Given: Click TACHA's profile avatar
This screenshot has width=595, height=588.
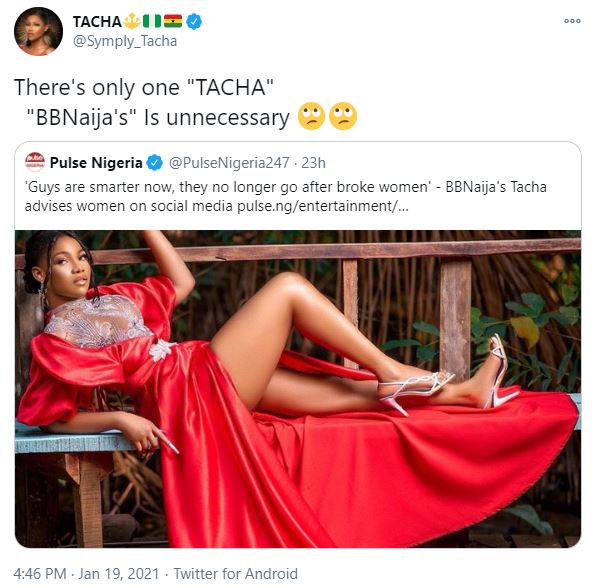Looking at the screenshot, I should tap(38, 31).
